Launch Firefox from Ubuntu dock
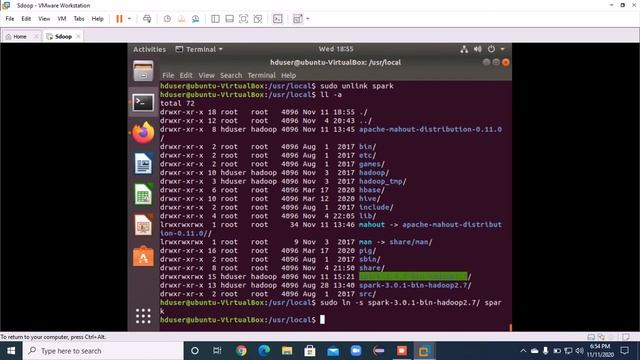The image size is (640, 360). pyautogui.click(x=143, y=133)
